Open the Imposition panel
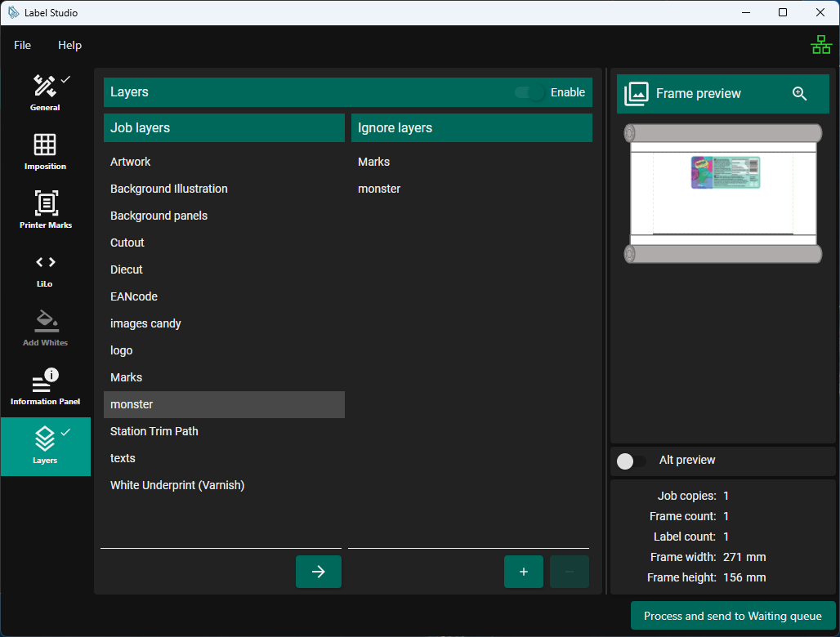840x637 pixels. pos(45,151)
